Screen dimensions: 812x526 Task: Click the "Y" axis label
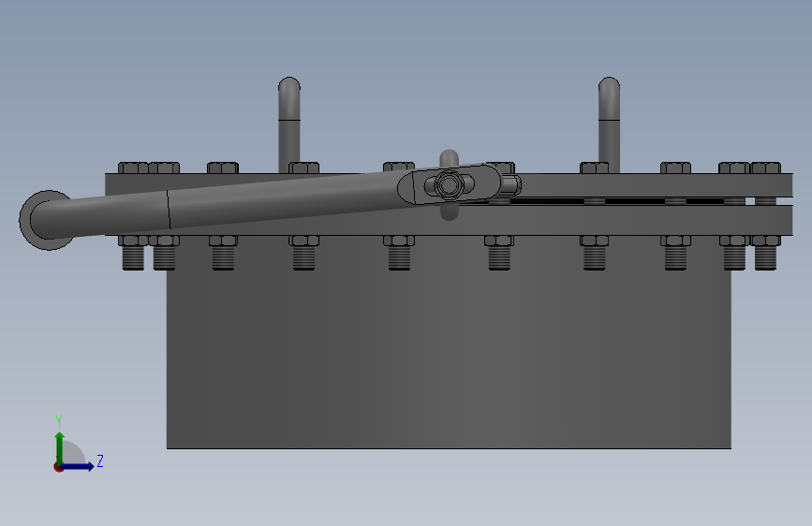(x=59, y=421)
